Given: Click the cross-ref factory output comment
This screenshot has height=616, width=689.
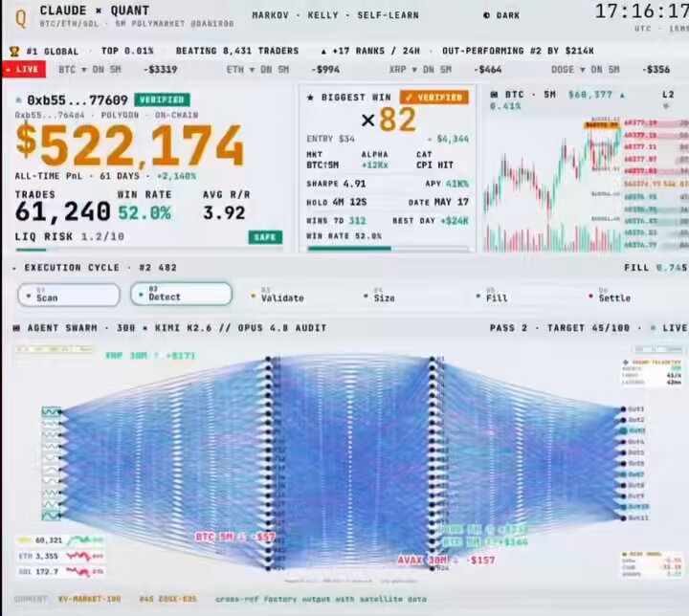Looking at the screenshot, I should tap(321, 600).
